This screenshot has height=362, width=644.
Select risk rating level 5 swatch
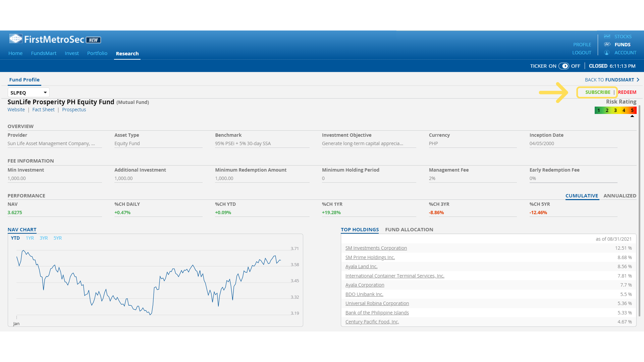(632, 110)
